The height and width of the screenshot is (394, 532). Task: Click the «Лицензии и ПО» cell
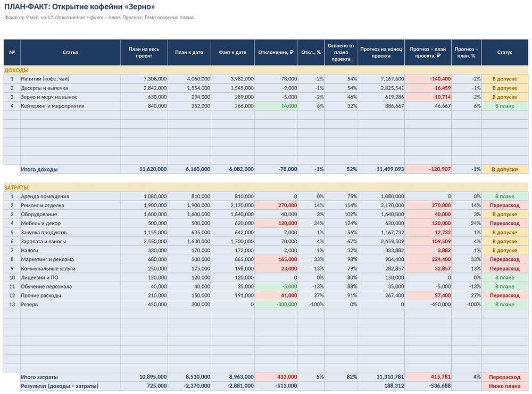coord(70,277)
